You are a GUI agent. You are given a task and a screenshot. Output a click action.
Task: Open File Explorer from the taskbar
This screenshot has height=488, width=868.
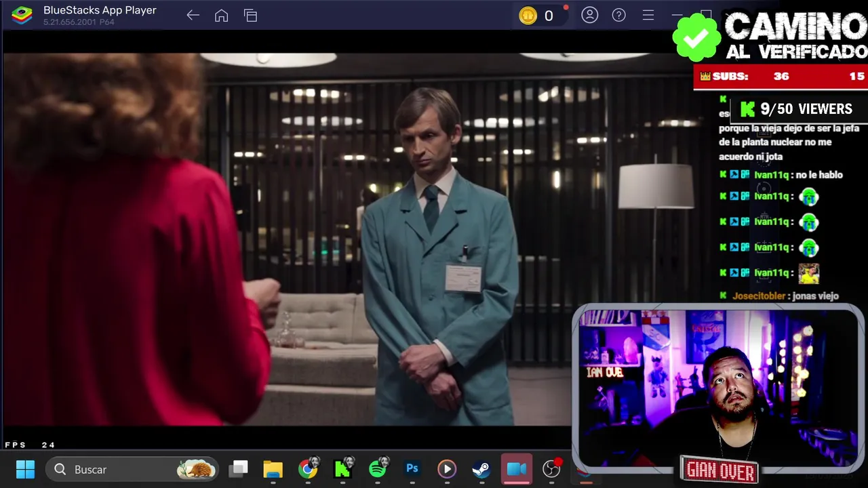click(273, 469)
